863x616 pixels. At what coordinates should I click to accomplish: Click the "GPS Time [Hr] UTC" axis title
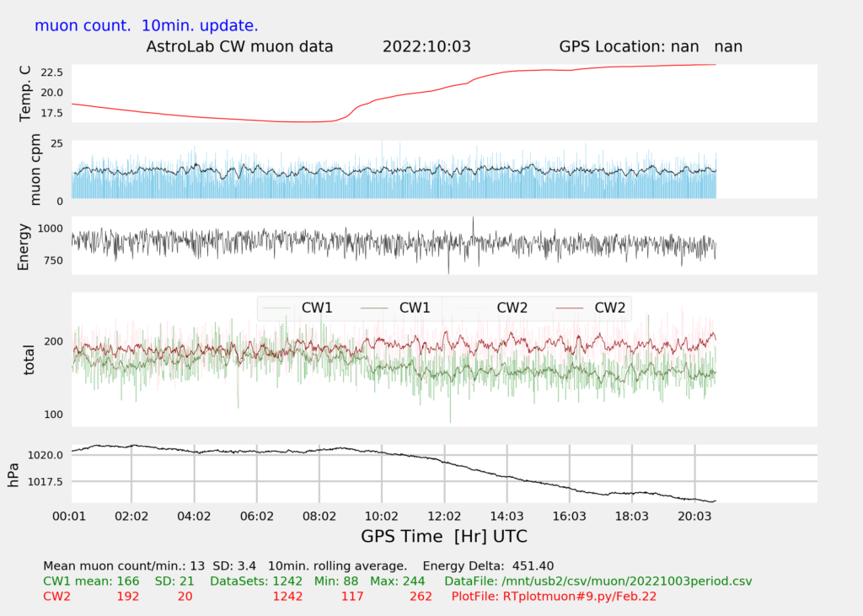pos(444,536)
